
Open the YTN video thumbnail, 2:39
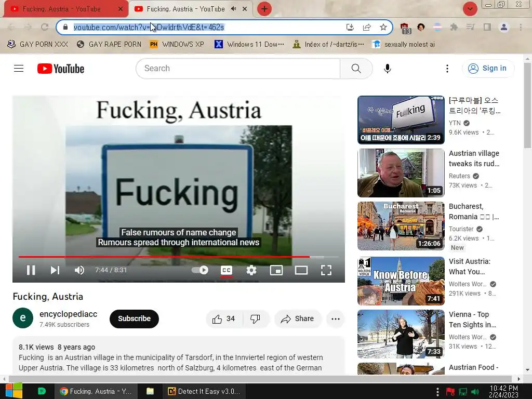(x=401, y=120)
